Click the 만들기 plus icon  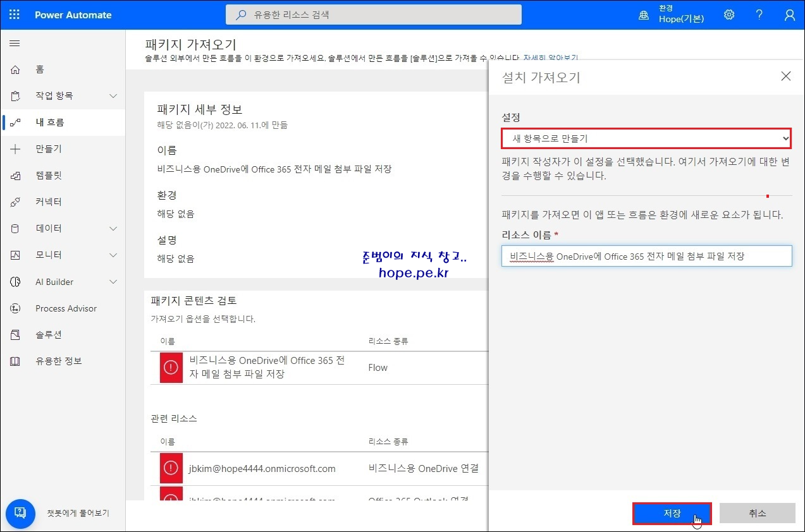click(x=15, y=149)
